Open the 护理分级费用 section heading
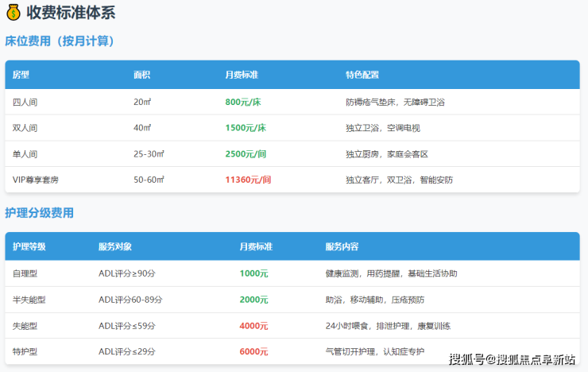The height and width of the screenshot is (372, 588). point(39,213)
